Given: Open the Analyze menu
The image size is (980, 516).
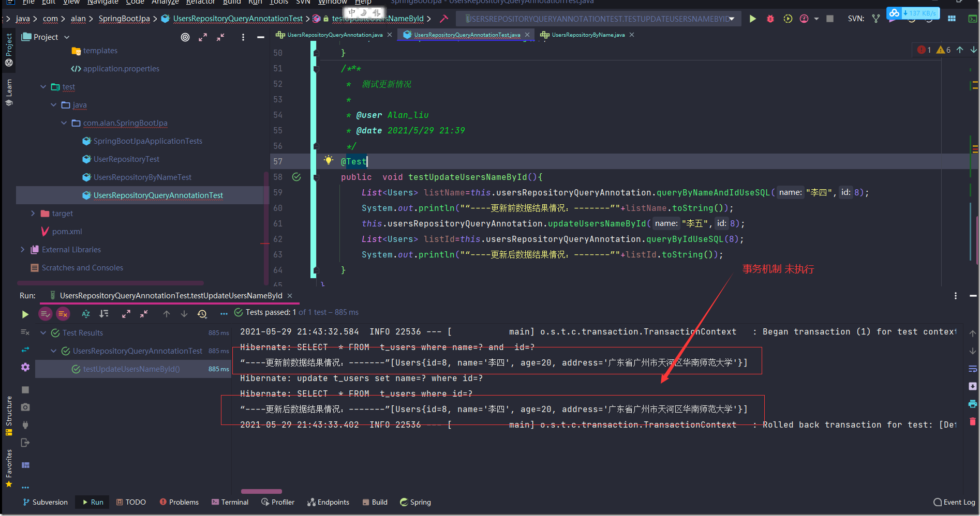Looking at the screenshot, I should (165, 2).
